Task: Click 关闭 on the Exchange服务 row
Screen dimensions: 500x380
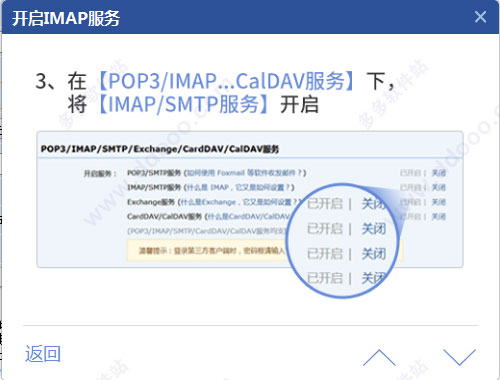Action: (439, 202)
